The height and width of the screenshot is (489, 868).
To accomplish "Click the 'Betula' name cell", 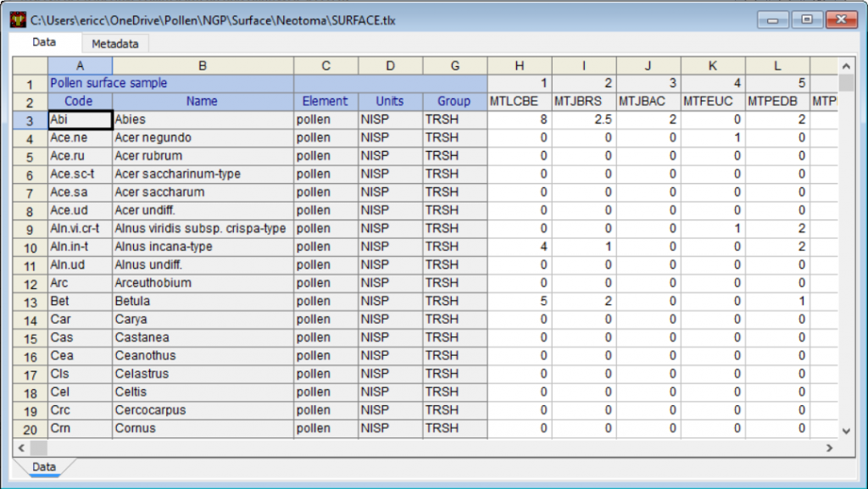I will (x=203, y=302).
